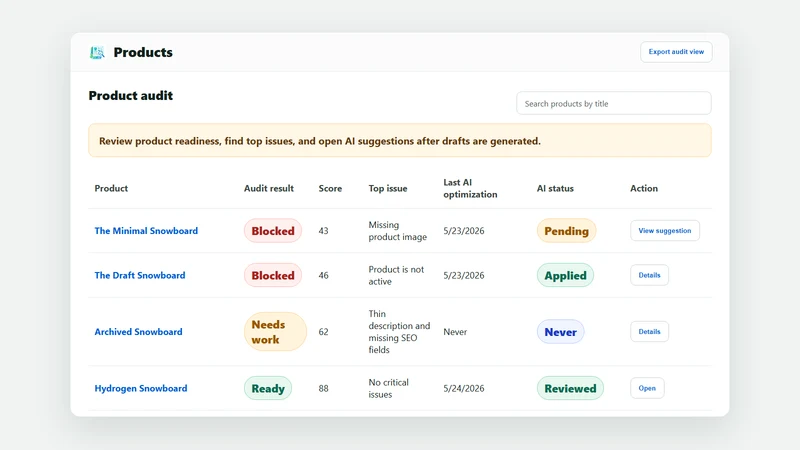Screen dimensions: 800x450
Task: Click Open button for Hydrogen Snowboard
Action: (x=647, y=388)
